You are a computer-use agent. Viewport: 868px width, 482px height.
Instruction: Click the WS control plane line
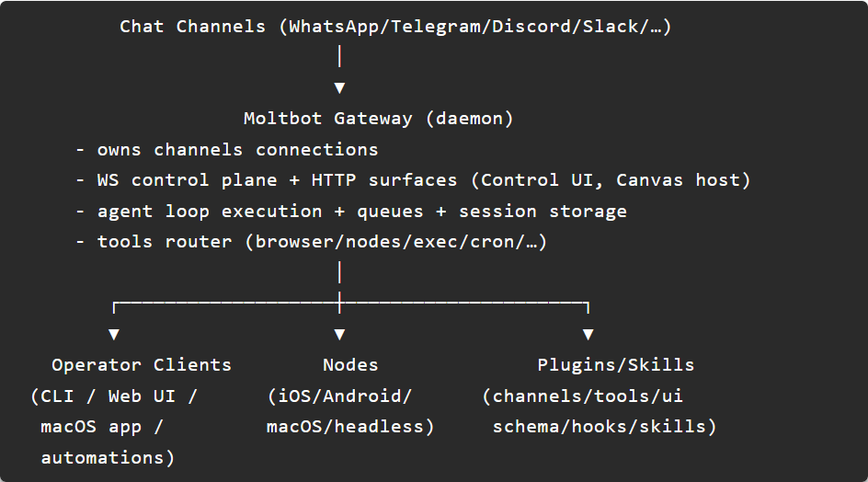click(x=413, y=180)
